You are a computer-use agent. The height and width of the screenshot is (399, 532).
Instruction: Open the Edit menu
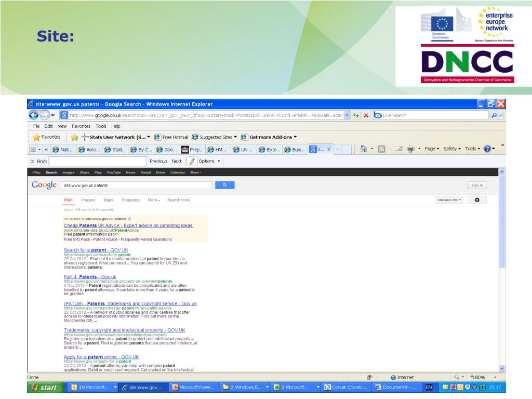[48, 126]
